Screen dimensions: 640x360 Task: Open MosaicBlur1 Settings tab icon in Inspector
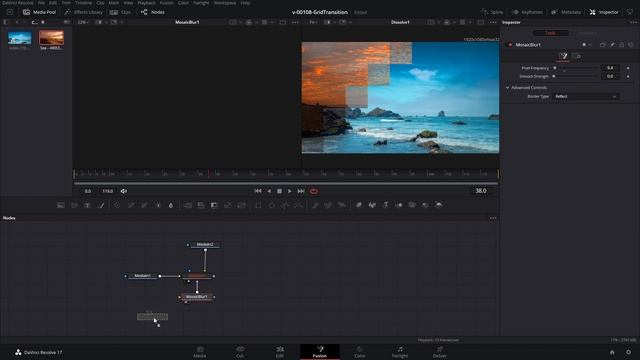pos(577,56)
